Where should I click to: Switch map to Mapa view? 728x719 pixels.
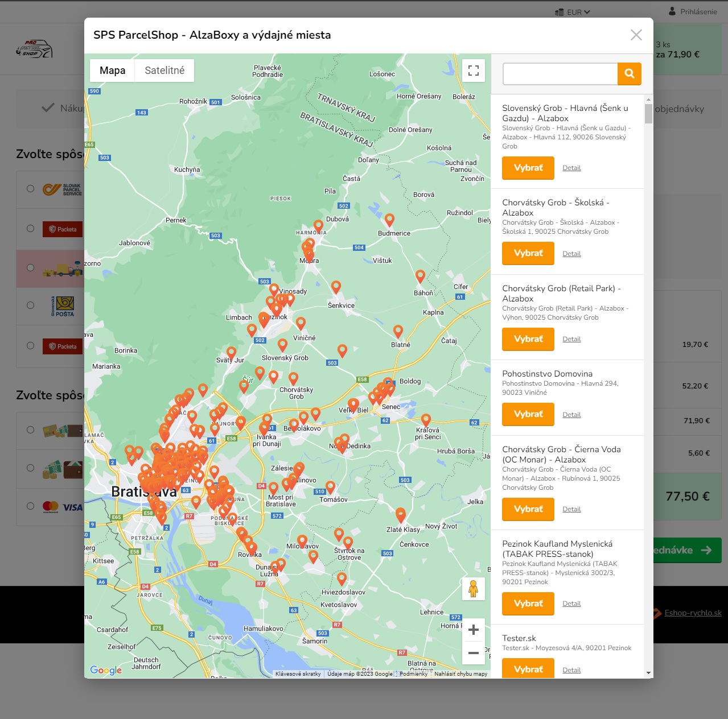click(x=112, y=71)
